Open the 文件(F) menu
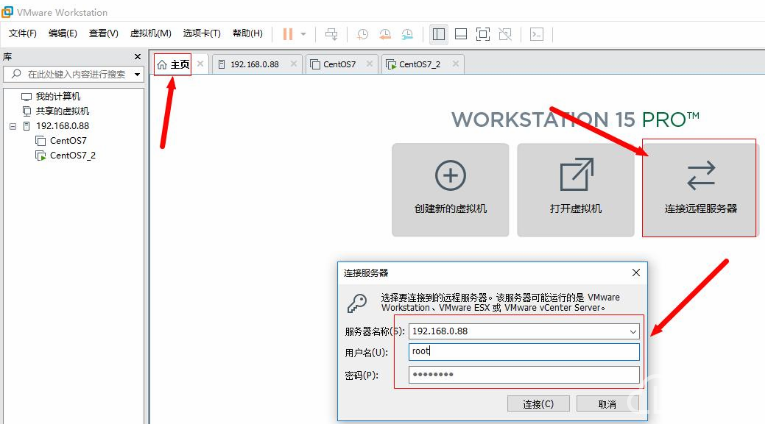This screenshot has height=424, width=765. [x=22, y=33]
